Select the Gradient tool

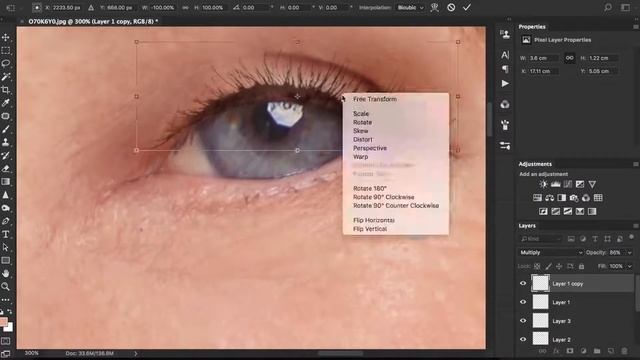6,182
